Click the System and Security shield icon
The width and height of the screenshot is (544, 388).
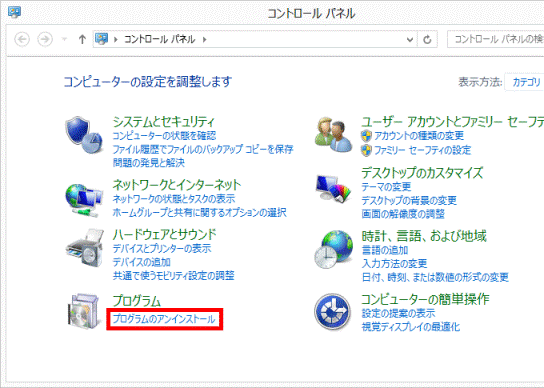(x=84, y=135)
